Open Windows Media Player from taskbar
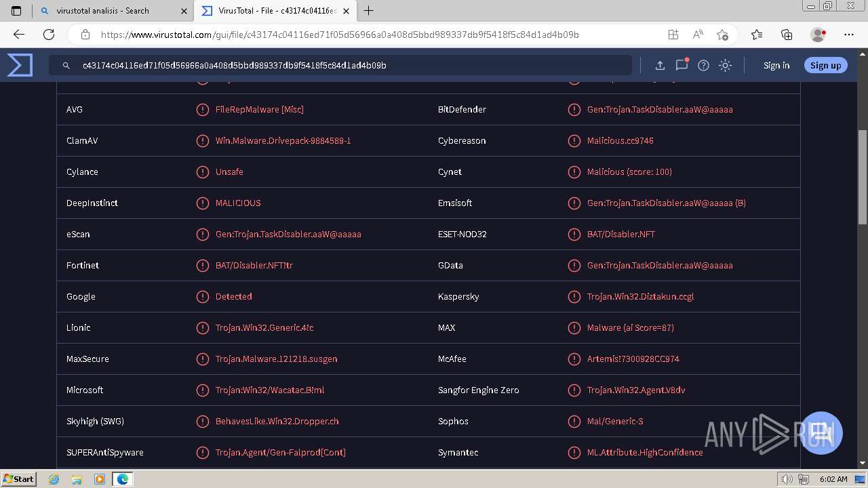This screenshot has width=868, height=488. [x=100, y=479]
